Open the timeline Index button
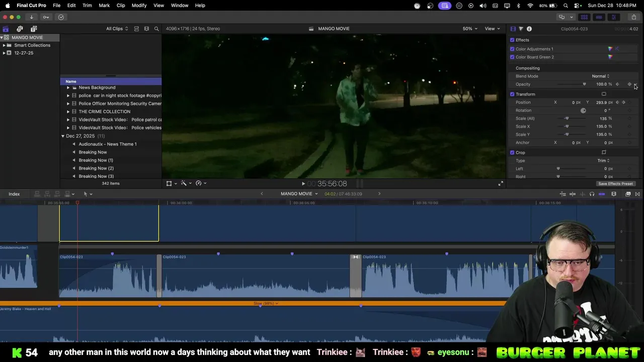 tap(14, 194)
